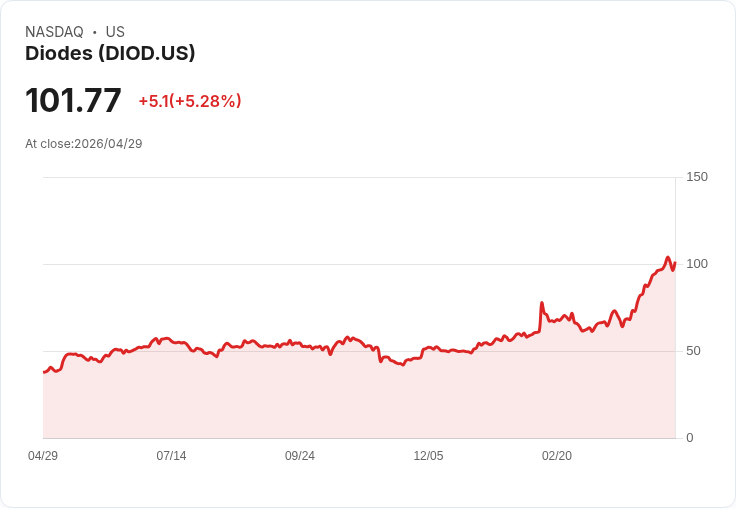
Task: Click the 09/24 date axis label
Action: point(300,456)
